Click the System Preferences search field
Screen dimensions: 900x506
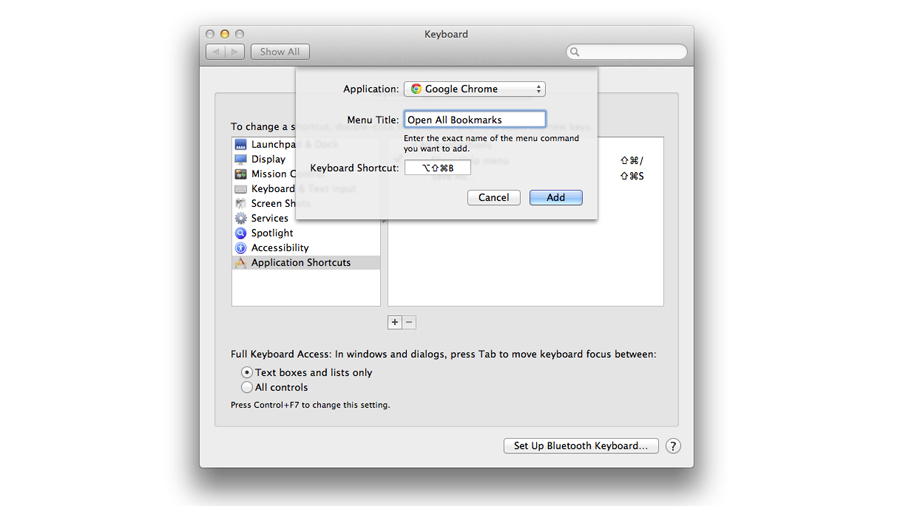[627, 52]
